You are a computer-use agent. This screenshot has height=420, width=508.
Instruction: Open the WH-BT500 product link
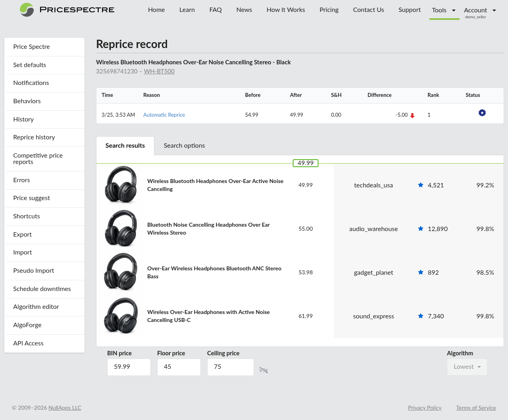(x=159, y=71)
